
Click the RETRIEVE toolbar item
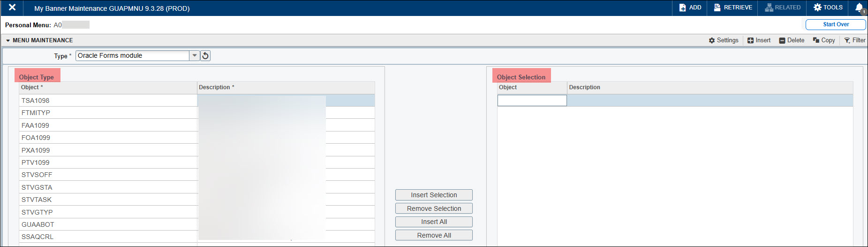733,8
